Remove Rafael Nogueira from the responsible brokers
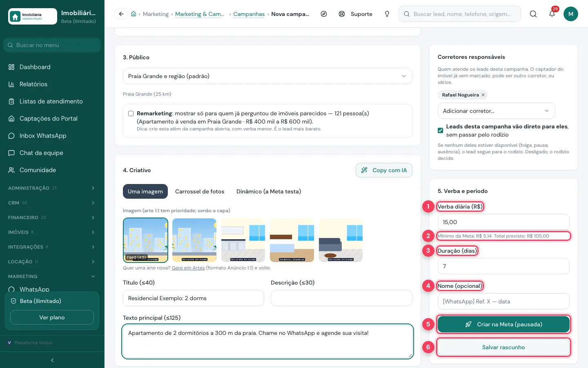588x368 pixels. tap(483, 95)
